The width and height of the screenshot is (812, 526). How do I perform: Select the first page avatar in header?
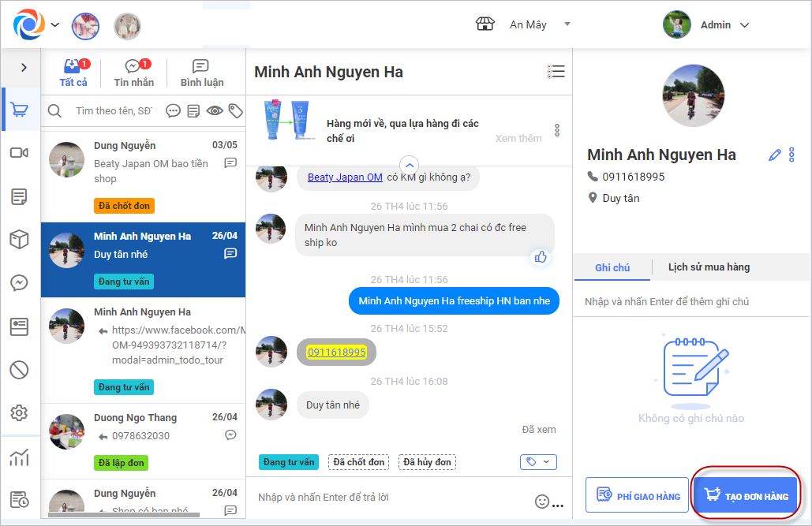coord(85,26)
